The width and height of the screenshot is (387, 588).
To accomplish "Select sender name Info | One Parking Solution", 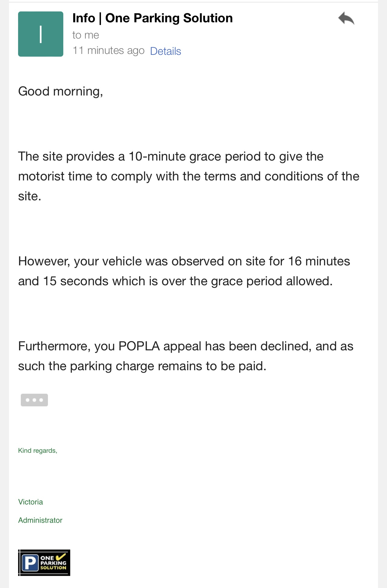I will click(153, 18).
